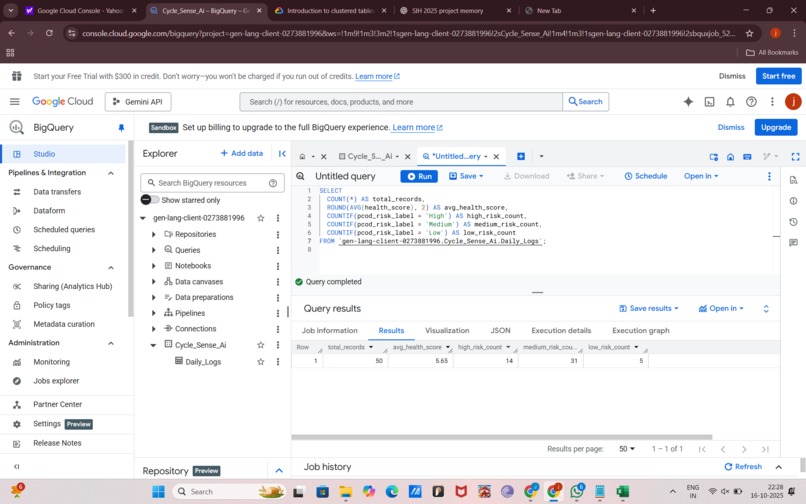806x504 pixels.
Task: Collapse the left navigation menu
Action: point(16,466)
